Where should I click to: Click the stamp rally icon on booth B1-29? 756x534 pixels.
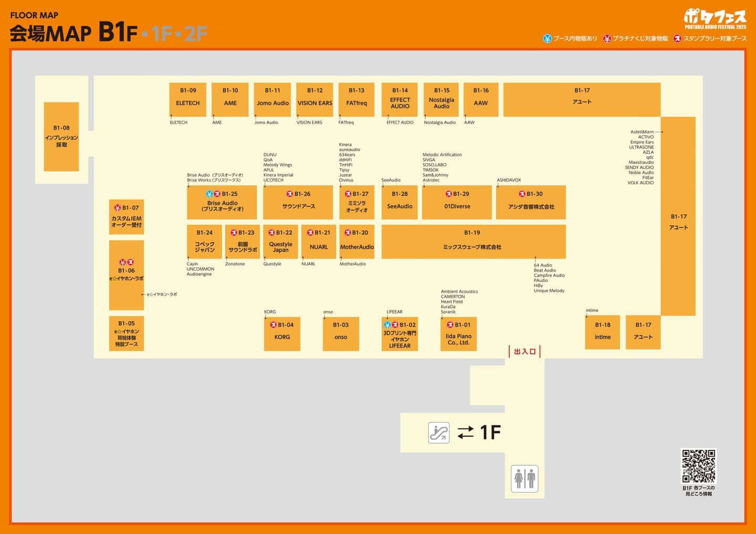(449, 194)
